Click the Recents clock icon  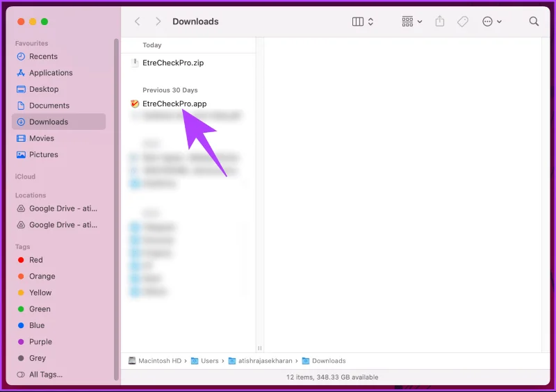coord(21,56)
